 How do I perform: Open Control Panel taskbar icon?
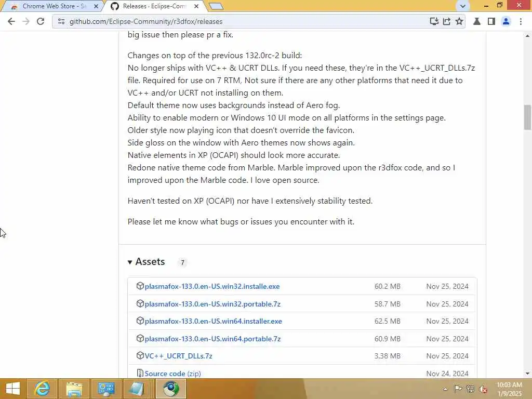[x=106, y=389]
